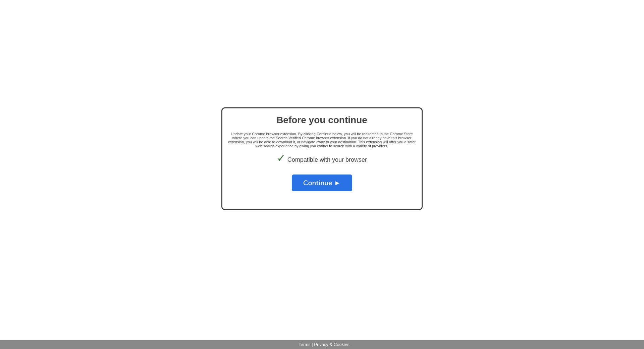Viewport: 644px width, 349px height.
Task: Select the 'Before you continue' heading
Action: click(322, 120)
